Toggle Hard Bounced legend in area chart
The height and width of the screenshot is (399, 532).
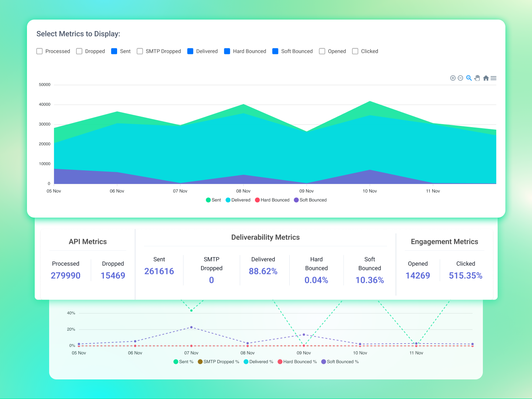272,200
